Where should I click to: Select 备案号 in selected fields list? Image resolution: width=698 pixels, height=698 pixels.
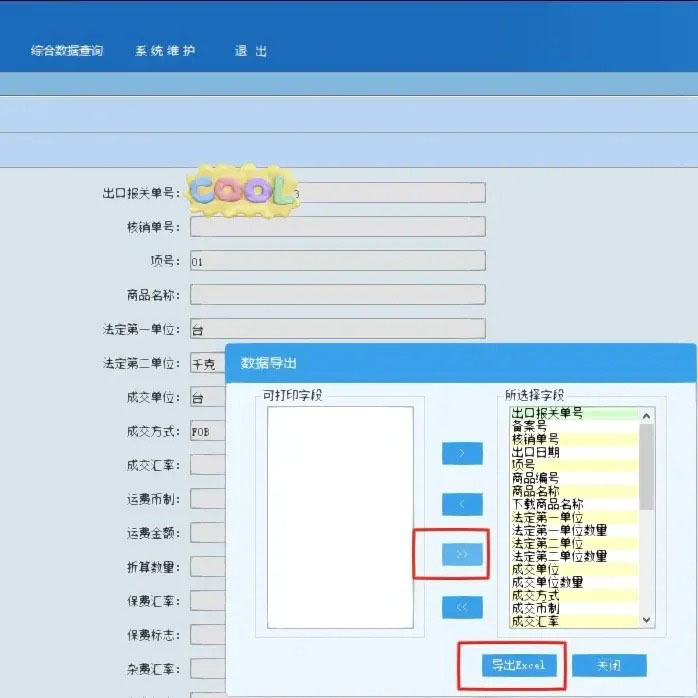click(574, 426)
